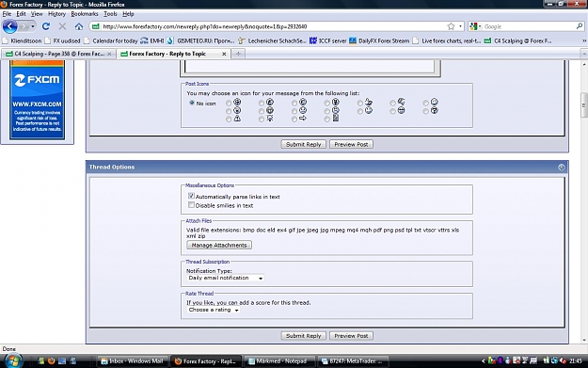The height and width of the screenshot is (368, 588).
Task: Click the scrollbar up arrow
Action: tap(584, 64)
